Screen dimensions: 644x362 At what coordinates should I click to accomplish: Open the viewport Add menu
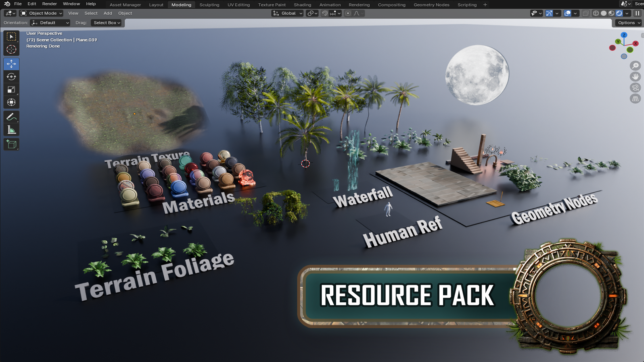108,13
